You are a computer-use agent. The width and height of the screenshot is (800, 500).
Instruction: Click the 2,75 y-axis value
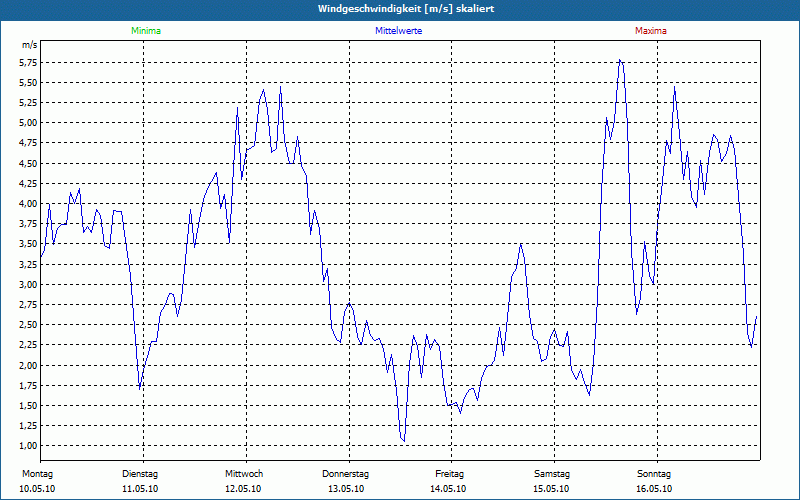29,305
